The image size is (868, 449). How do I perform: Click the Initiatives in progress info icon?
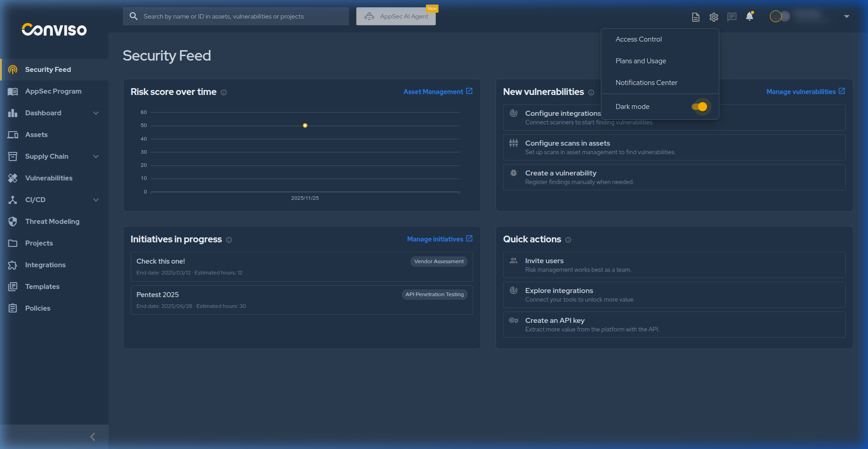(229, 240)
